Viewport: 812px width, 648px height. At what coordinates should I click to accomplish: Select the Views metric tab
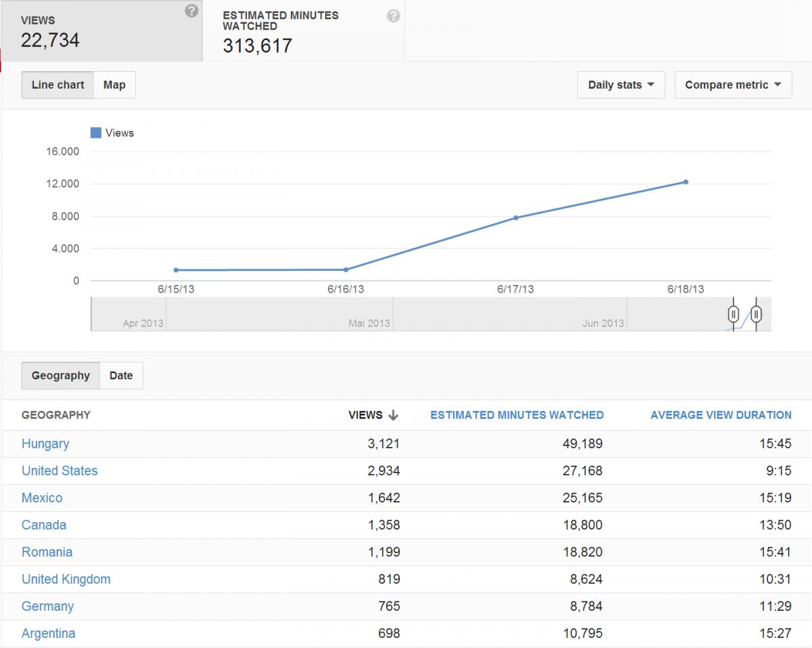(x=101, y=30)
